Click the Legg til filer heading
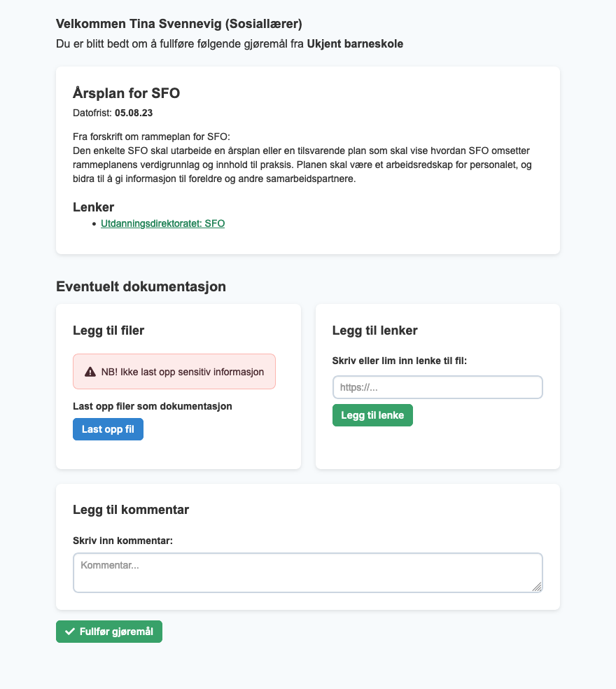The height and width of the screenshot is (689, 616). [108, 330]
